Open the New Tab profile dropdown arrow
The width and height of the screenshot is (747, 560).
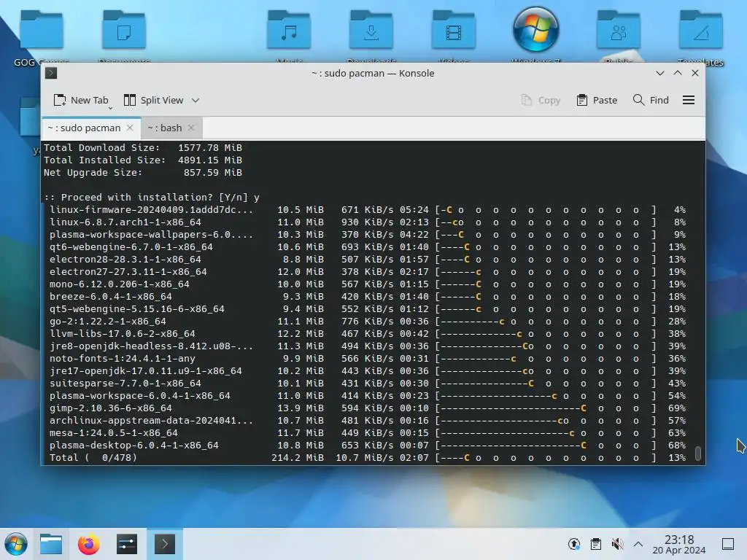(111, 108)
